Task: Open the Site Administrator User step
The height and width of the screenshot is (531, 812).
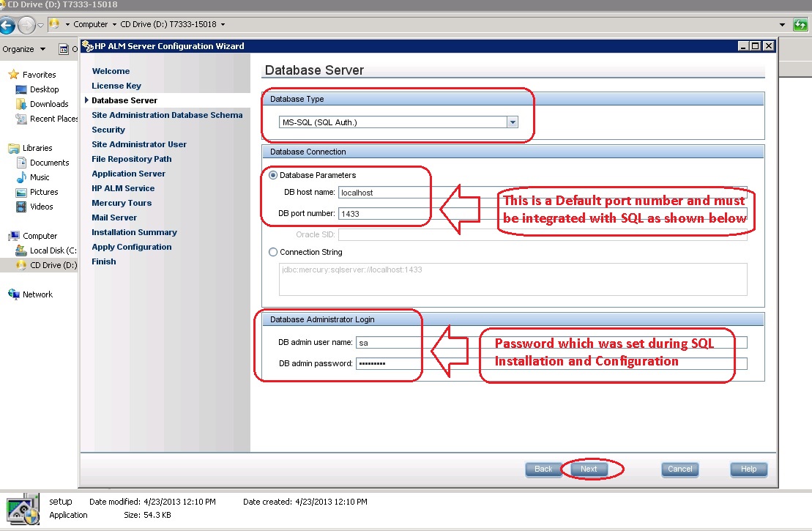Action: [x=139, y=144]
